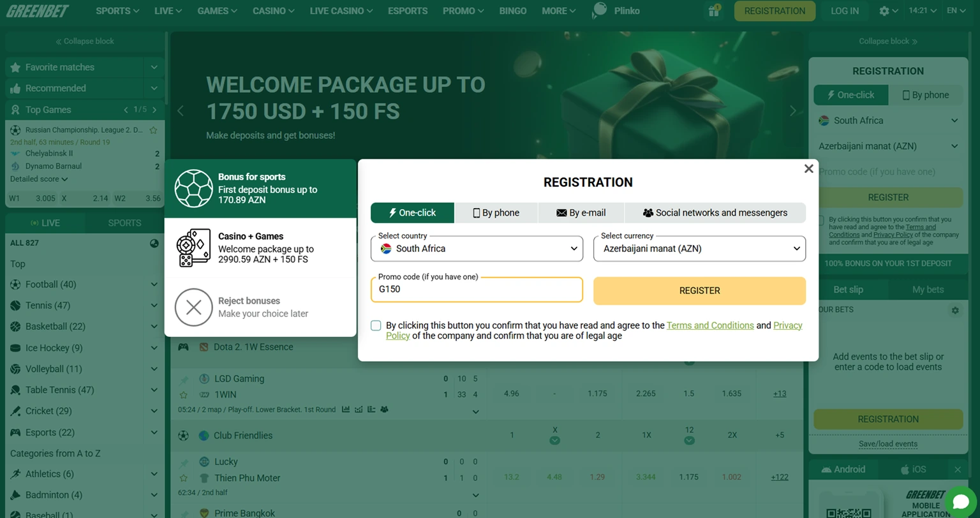Open the South Africa dropdown in right panel
Screen dimensions: 980x518
point(888,121)
